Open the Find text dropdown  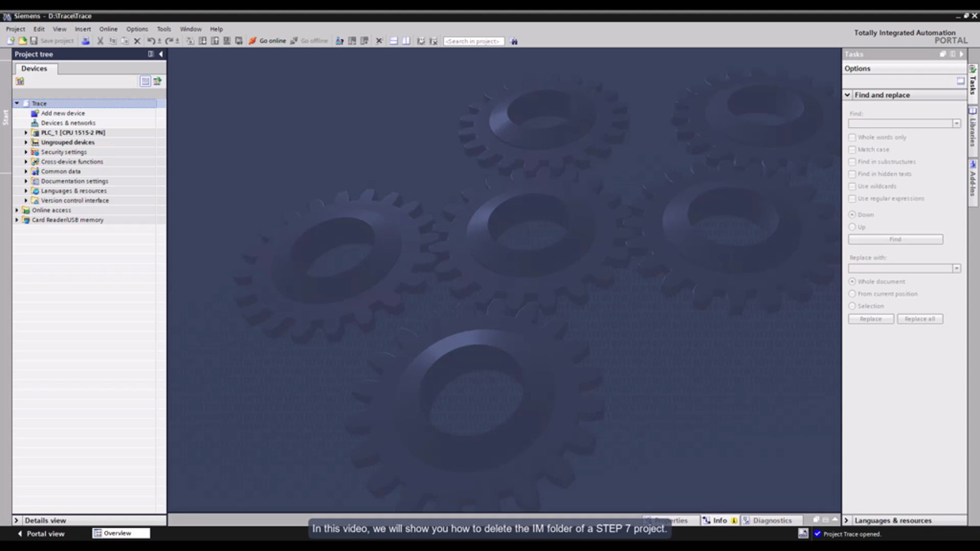click(956, 123)
